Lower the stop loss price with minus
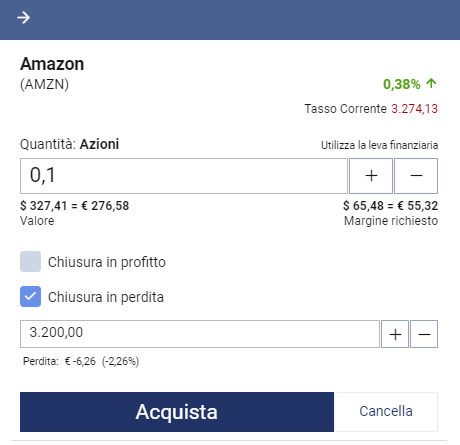Viewport: 460px width, 445px height. (424, 334)
